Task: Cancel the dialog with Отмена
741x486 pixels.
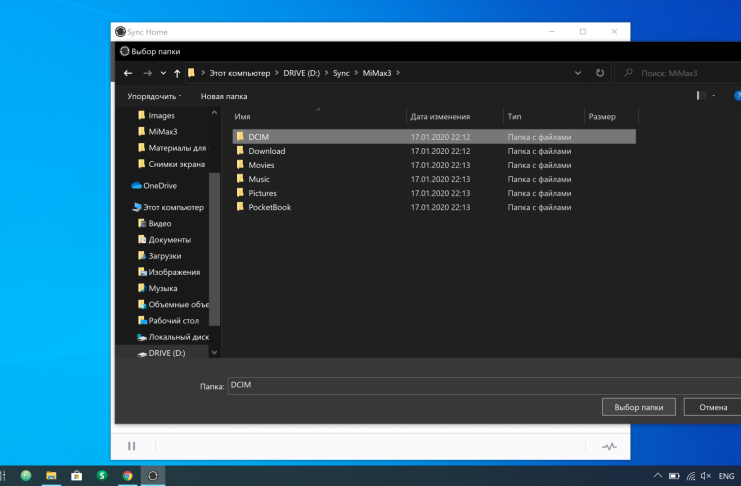Action: point(713,407)
